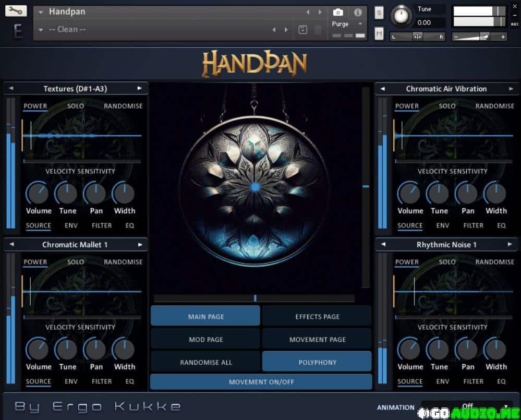Open the wrench settings icon
Viewport: 521px width, 420px height.
pos(16,10)
